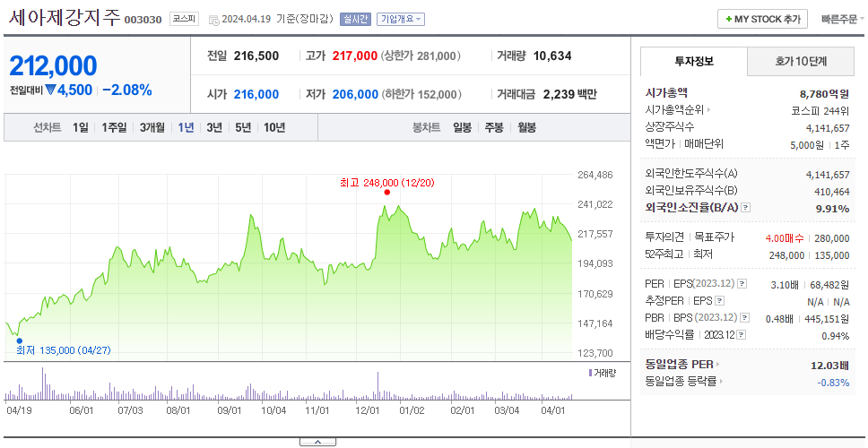Screen dimensions: 868x448
Task: Select the 10년 line chart period
Action: [274, 128]
